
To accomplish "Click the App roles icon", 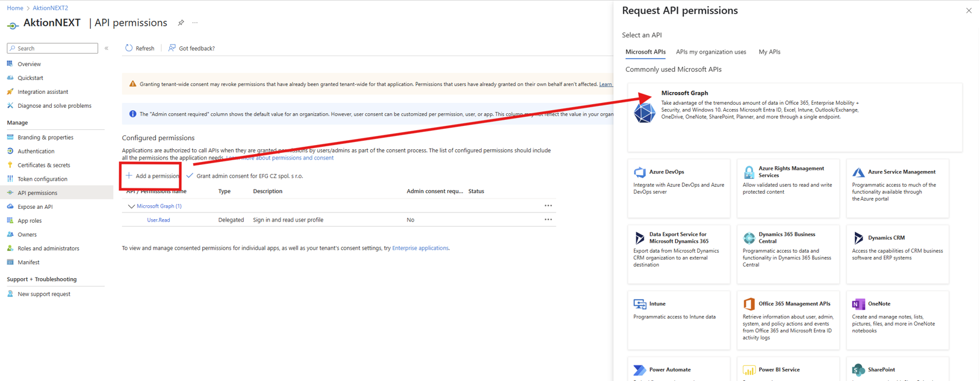I will point(10,220).
